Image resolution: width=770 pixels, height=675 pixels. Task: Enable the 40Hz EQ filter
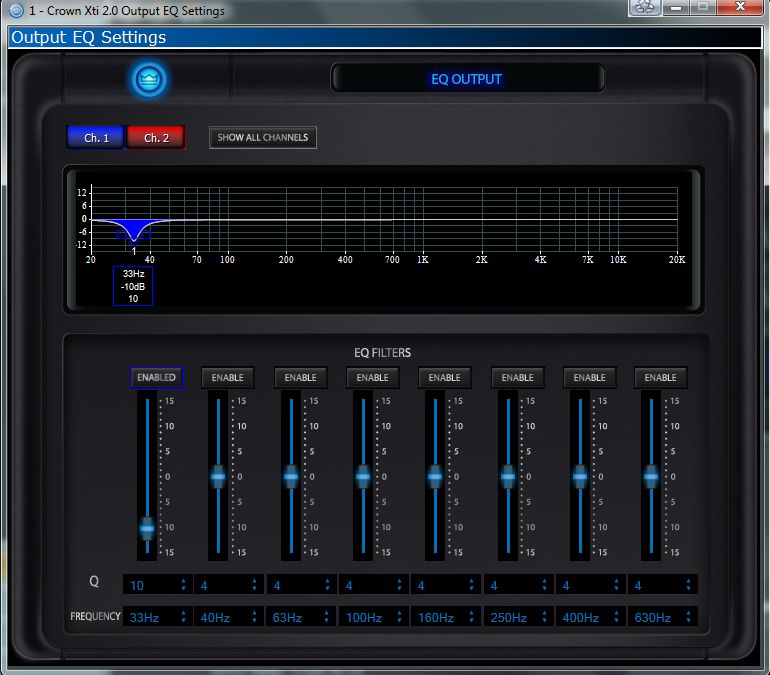[228, 377]
